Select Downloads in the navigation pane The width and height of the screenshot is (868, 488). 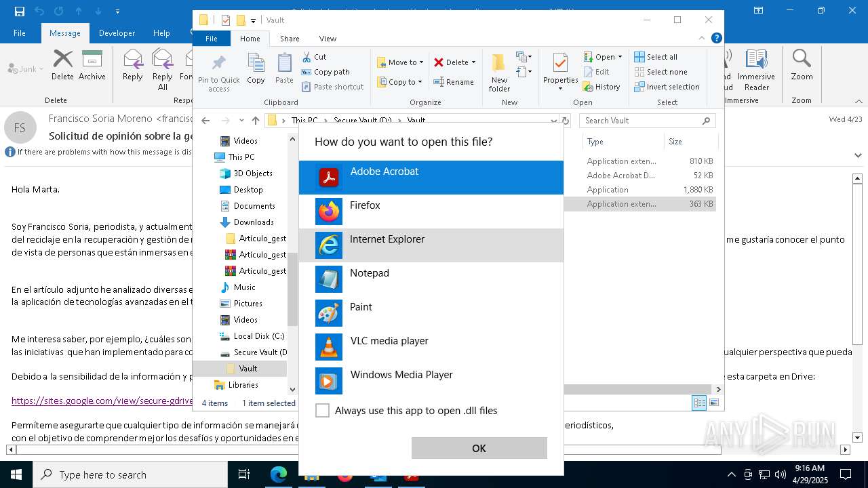tap(254, 222)
